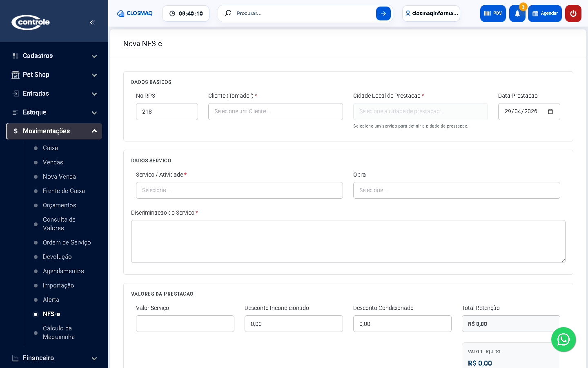The width and height of the screenshot is (588, 368).
Task: Click the Cadastros grid icon
Action: 16,56
